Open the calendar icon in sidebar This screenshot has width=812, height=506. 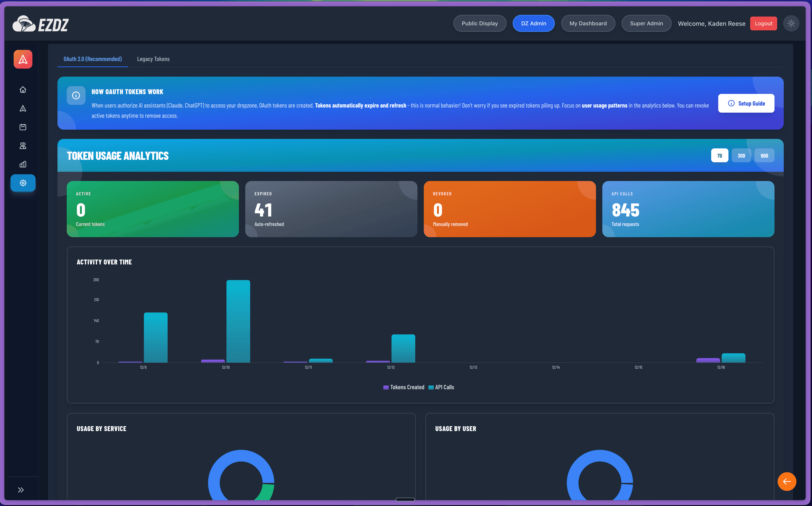[23, 127]
